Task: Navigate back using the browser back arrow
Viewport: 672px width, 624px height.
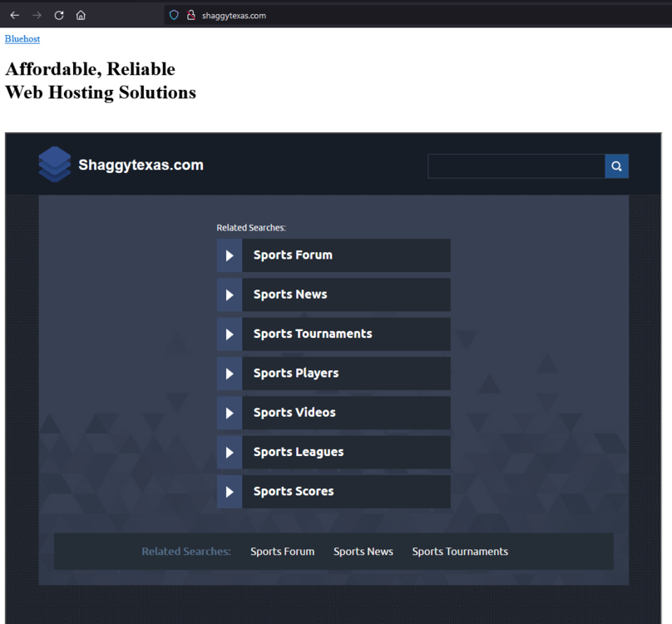Action: pos(13,14)
